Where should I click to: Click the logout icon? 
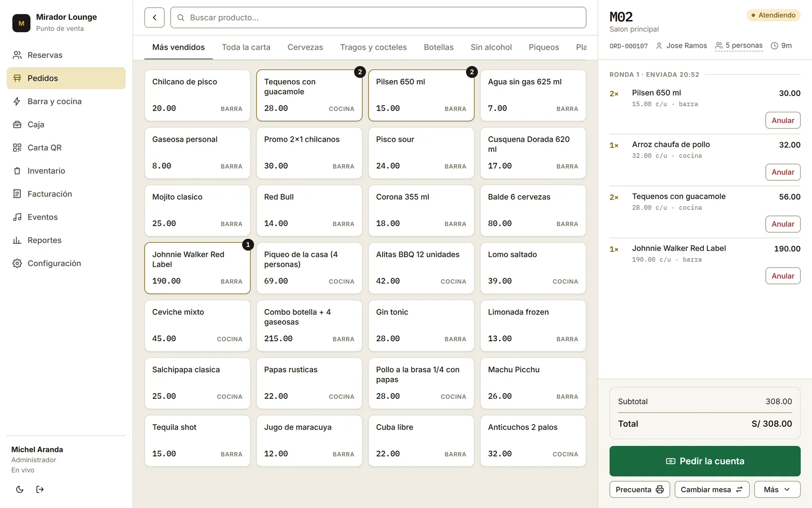click(40, 489)
